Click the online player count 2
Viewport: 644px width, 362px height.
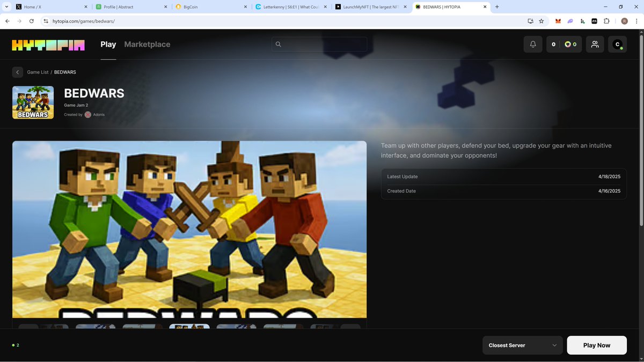[x=16, y=345]
